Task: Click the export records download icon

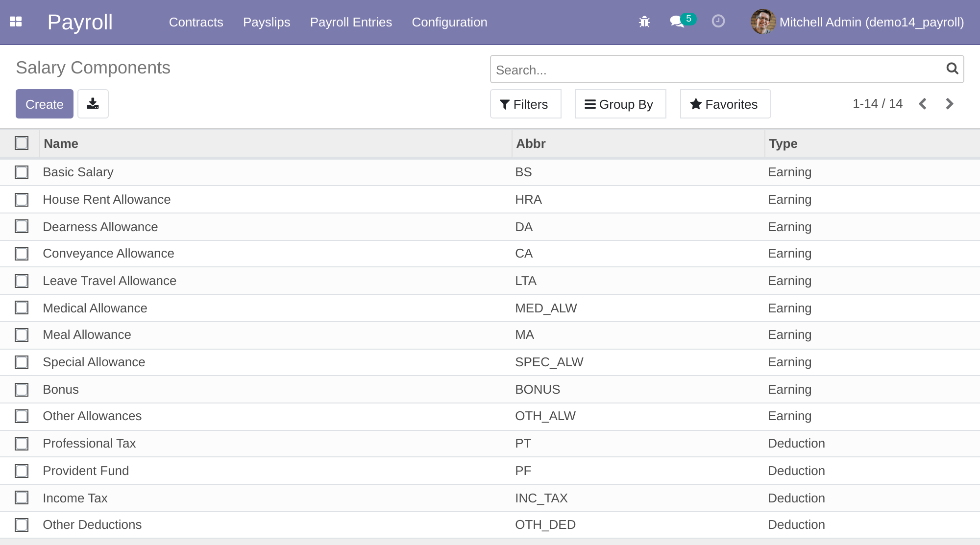Action: tap(93, 103)
